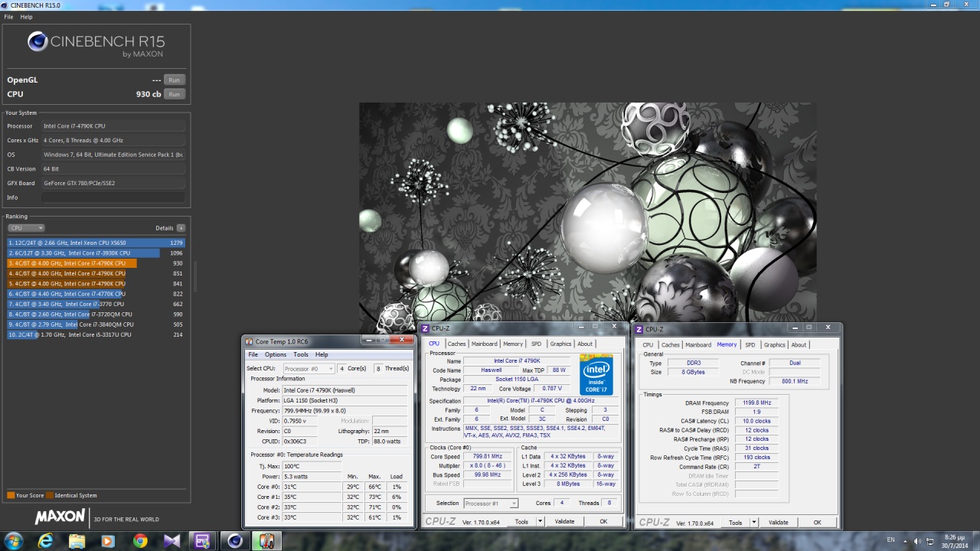
Task: Open the Core Temp Options menu
Action: click(x=276, y=354)
